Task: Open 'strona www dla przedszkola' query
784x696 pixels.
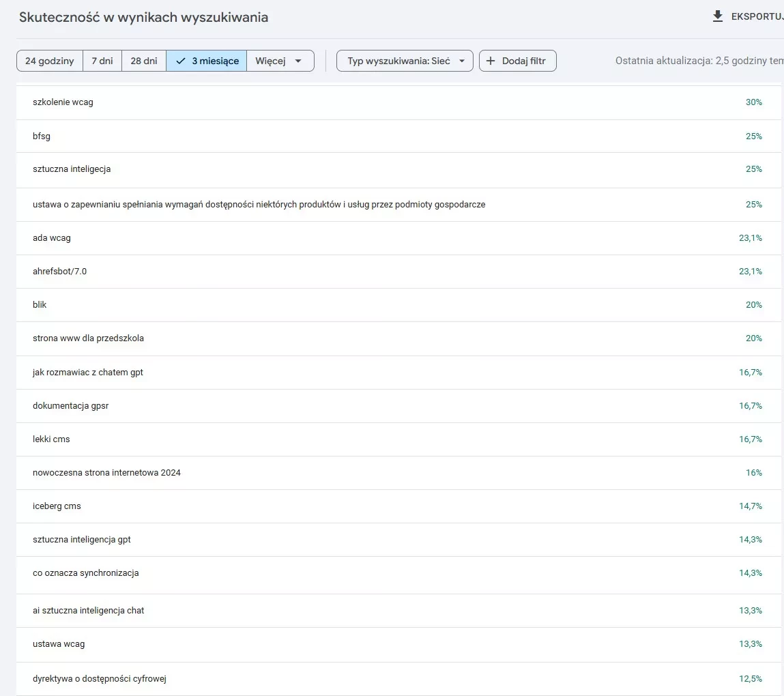Action: click(x=398, y=338)
